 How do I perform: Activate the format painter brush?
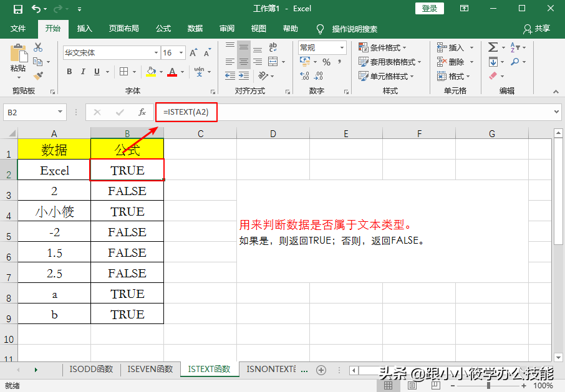coord(38,76)
